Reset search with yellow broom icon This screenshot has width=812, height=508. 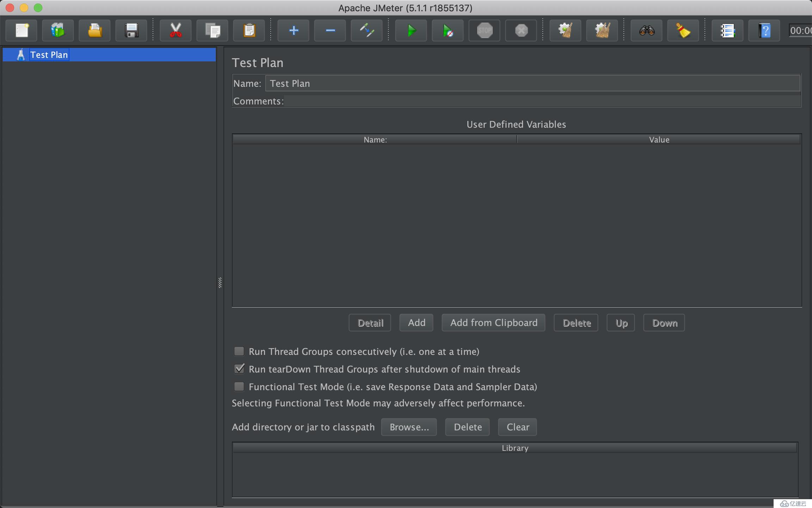[x=683, y=31]
